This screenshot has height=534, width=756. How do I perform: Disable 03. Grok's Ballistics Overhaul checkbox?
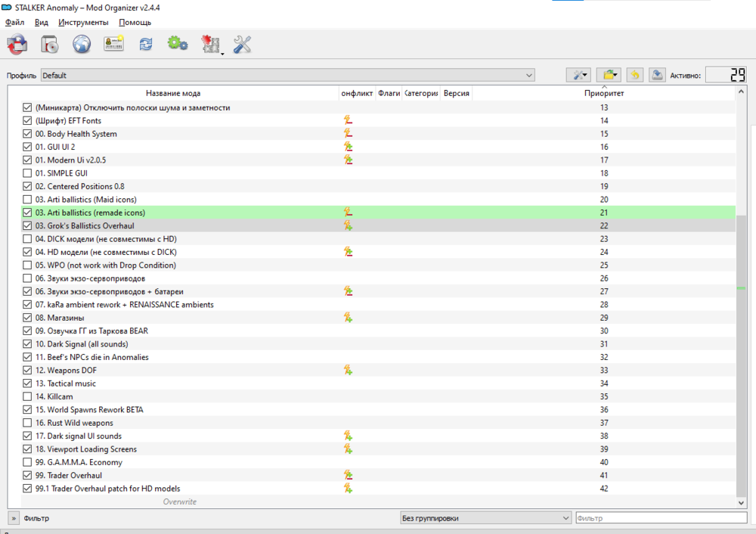(28, 226)
